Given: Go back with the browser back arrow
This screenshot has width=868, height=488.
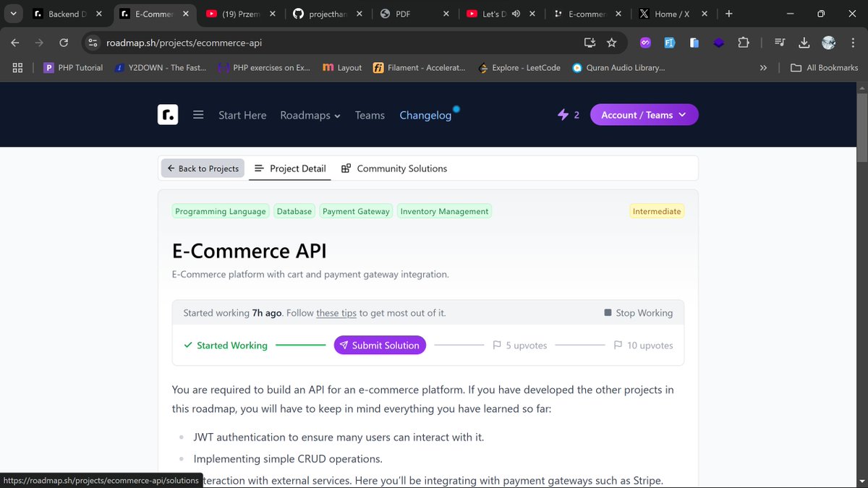Looking at the screenshot, I should [15, 43].
